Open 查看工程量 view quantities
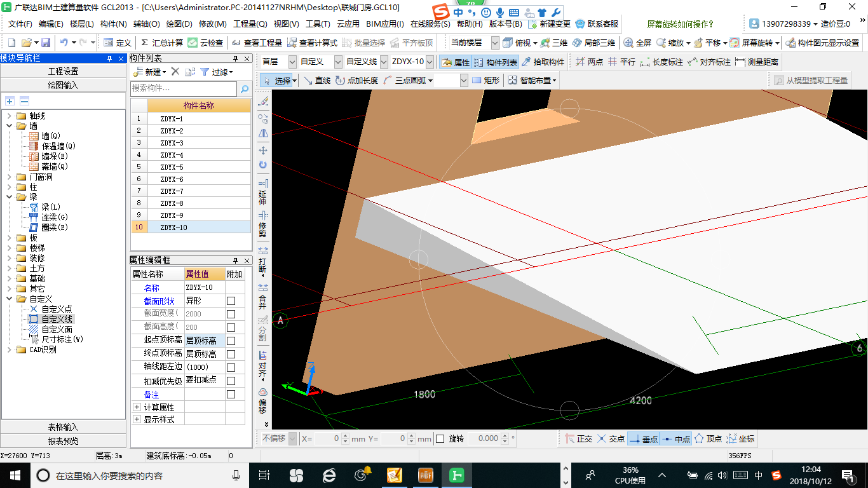 (x=257, y=43)
